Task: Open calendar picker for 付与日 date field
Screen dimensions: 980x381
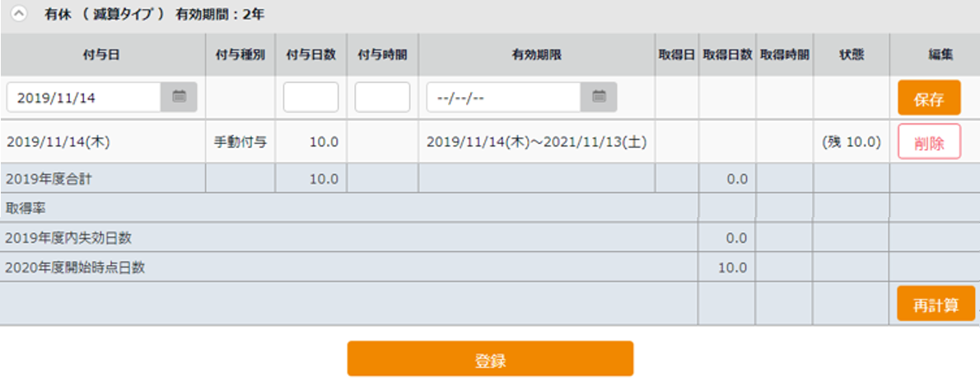Action: (x=180, y=97)
